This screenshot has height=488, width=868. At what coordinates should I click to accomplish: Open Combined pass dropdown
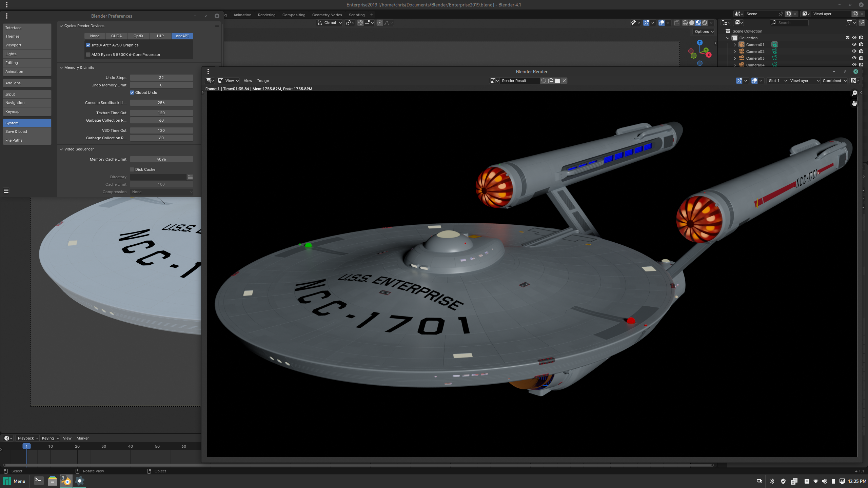click(834, 81)
